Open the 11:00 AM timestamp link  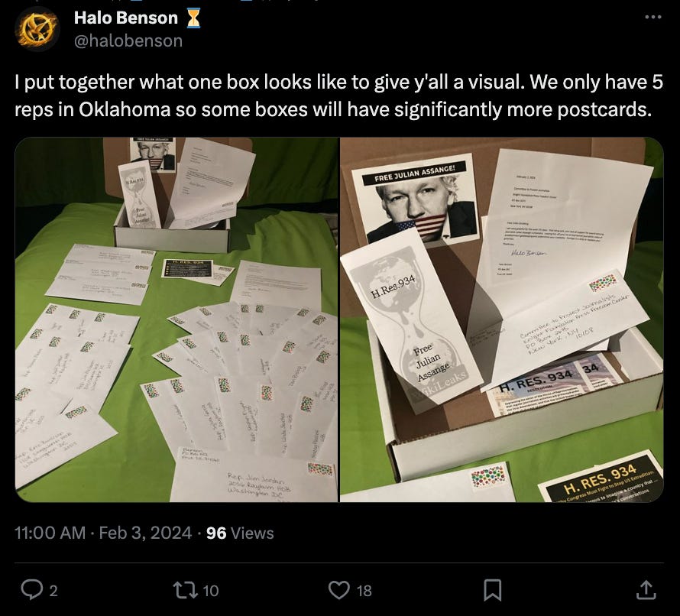[x=50, y=533]
